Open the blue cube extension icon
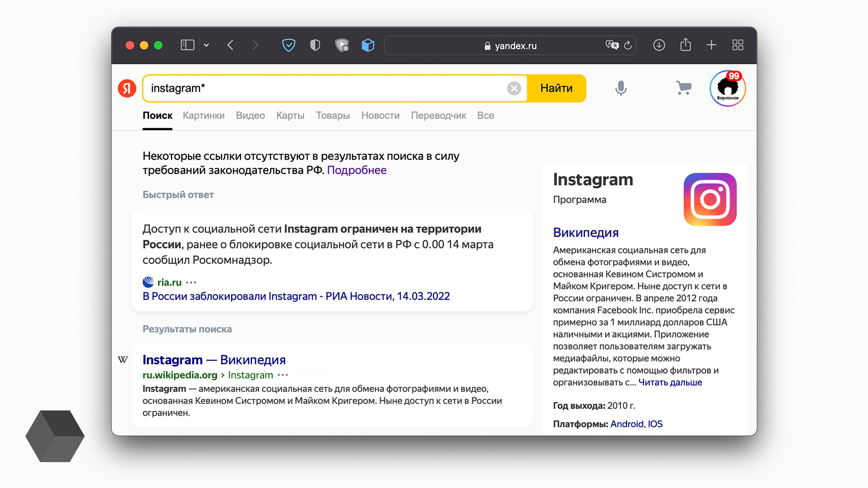868x488 pixels. click(368, 45)
